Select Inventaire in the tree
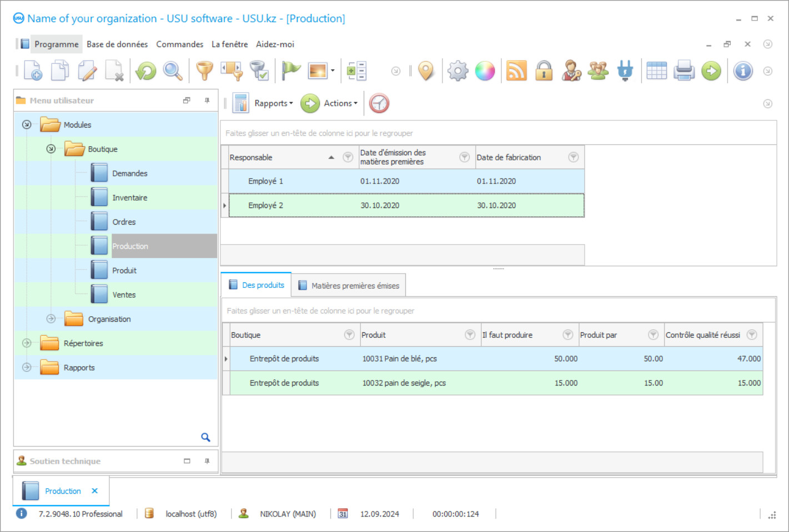The height and width of the screenshot is (532, 789). pyautogui.click(x=130, y=197)
